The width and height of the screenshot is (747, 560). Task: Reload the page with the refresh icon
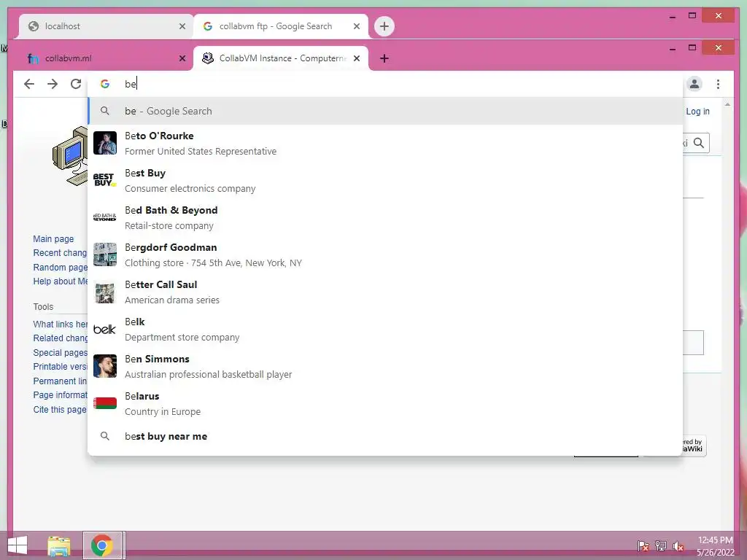76,85
